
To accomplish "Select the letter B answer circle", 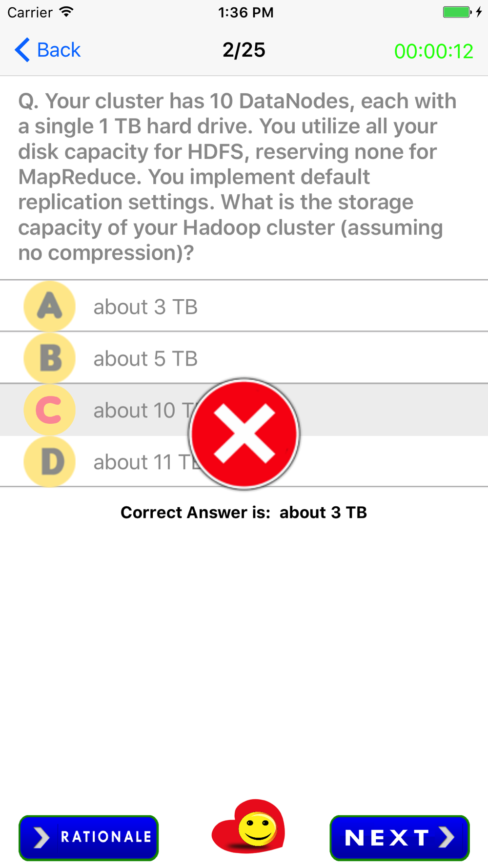I will coord(49,358).
